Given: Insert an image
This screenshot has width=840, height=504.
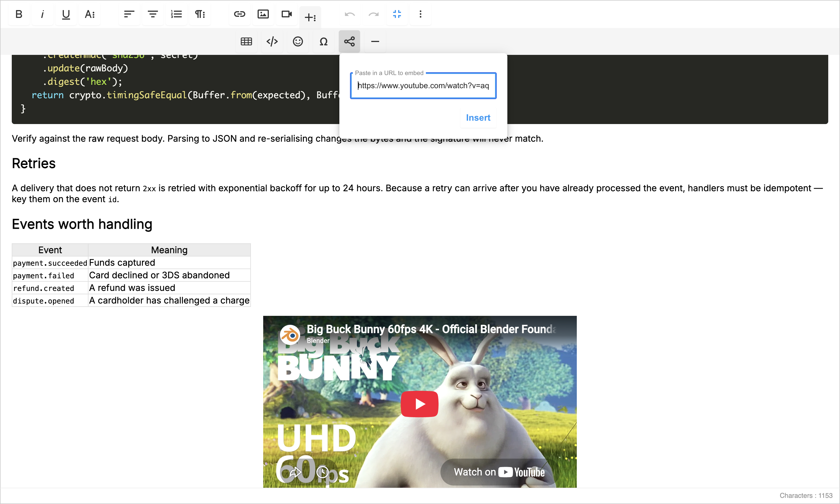Looking at the screenshot, I should coord(263,14).
